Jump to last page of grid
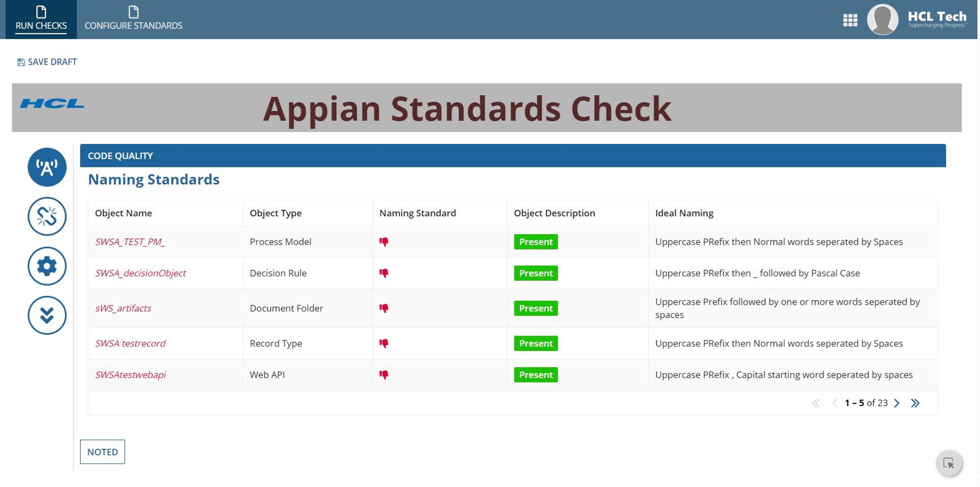Image resolution: width=980 pixels, height=487 pixels. (x=915, y=403)
